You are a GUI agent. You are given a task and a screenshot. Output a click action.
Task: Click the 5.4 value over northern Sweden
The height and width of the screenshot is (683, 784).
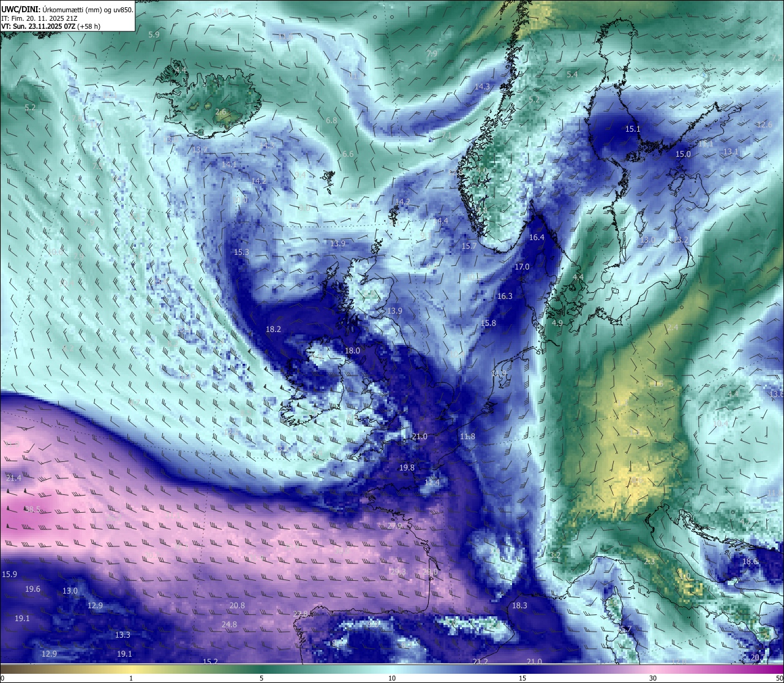pyautogui.click(x=572, y=74)
